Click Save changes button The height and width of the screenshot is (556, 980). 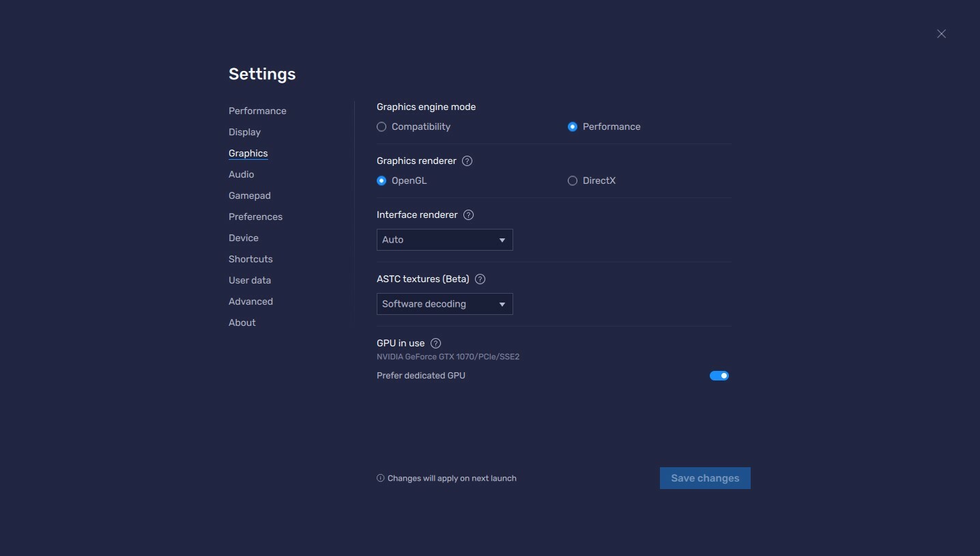[x=705, y=478]
